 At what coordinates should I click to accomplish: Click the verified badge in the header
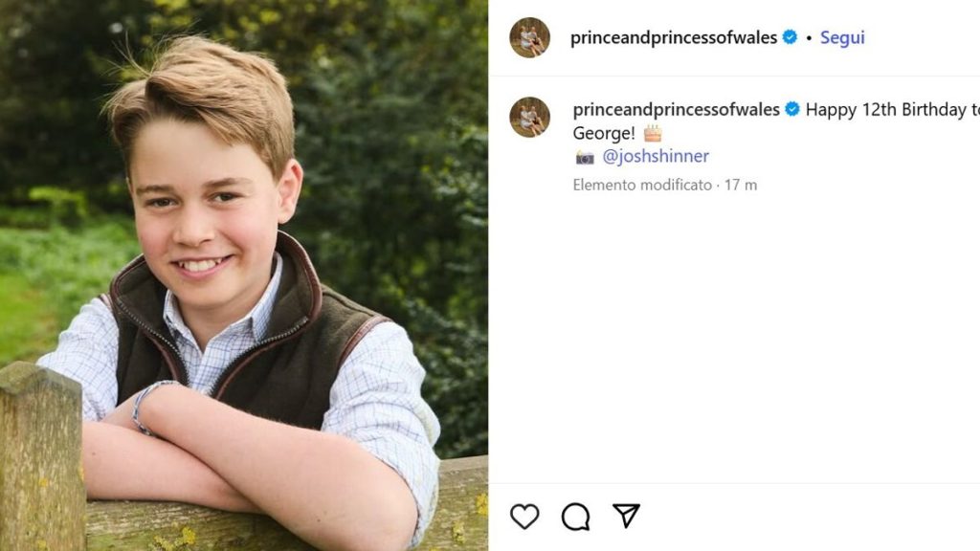click(790, 37)
